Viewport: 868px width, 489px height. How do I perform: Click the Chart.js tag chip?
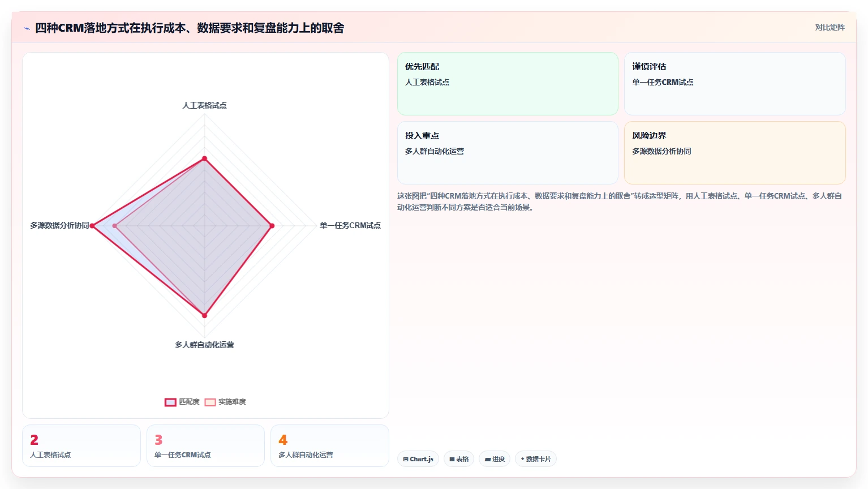click(x=418, y=459)
